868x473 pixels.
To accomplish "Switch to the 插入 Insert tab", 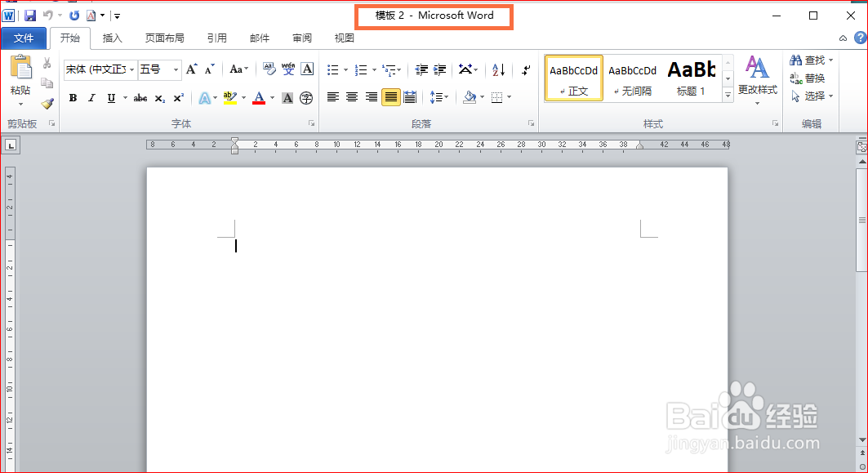I will click(x=112, y=38).
